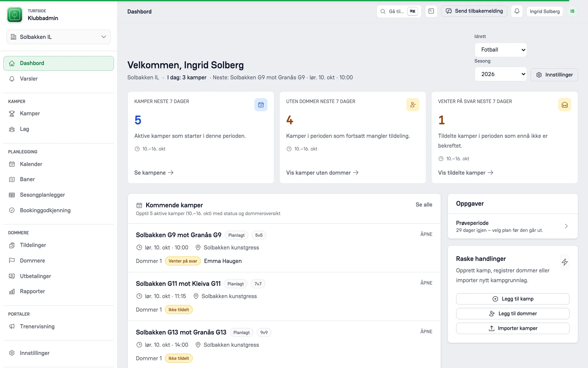Expand the Prøveperiode task chevron
This screenshot has width=588, height=368.
(x=566, y=226)
